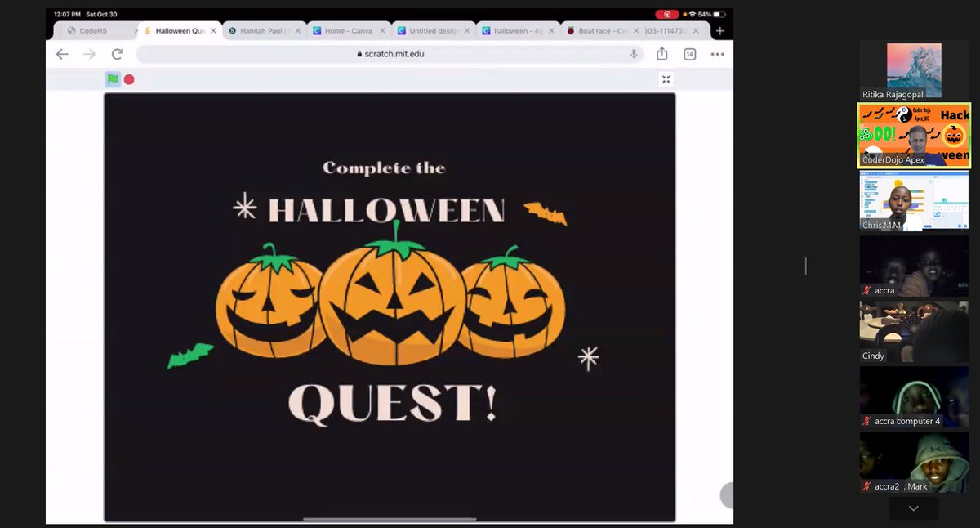Open the tab switcher showing 14 tabs
980x528 pixels.
[688, 54]
